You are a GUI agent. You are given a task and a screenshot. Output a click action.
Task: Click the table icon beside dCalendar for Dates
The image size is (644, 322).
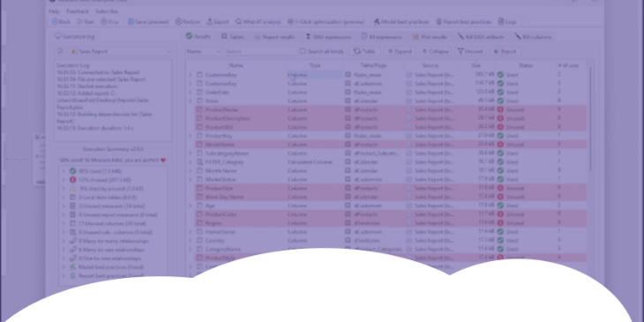coord(348,101)
